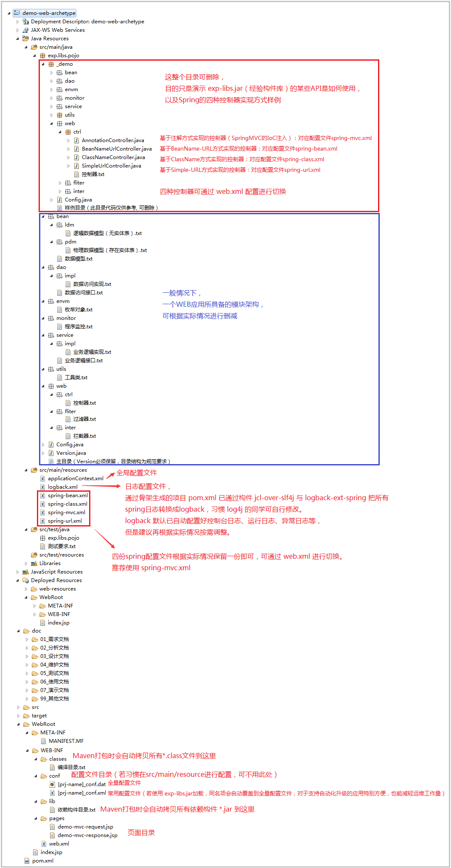Viewport: 451px width, 868px height.
Task: Click the target folder icon
Action: pyautogui.click(x=26, y=716)
